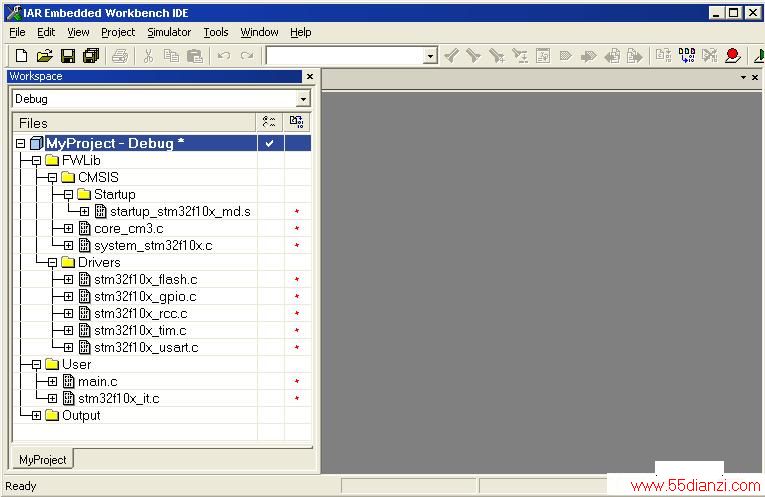The height and width of the screenshot is (497, 765).
Task: Click the Paste clipboard icon
Action: click(195, 56)
